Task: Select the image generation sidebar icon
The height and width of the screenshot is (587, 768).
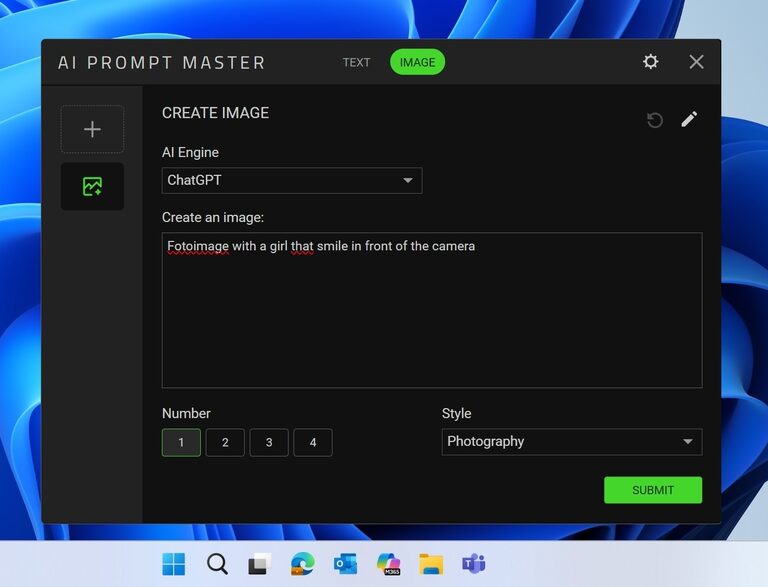Action: pyautogui.click(x=92, y=187)
